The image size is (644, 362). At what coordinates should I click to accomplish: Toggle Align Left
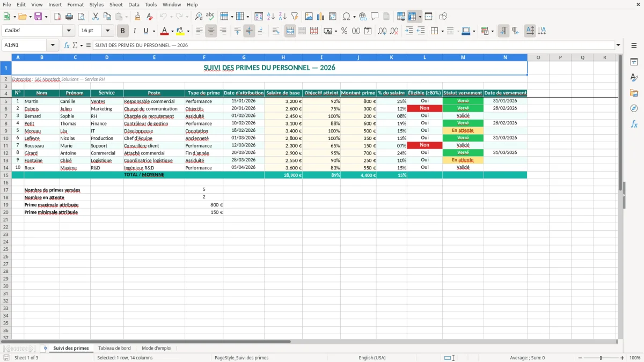[x=199, y=31]
